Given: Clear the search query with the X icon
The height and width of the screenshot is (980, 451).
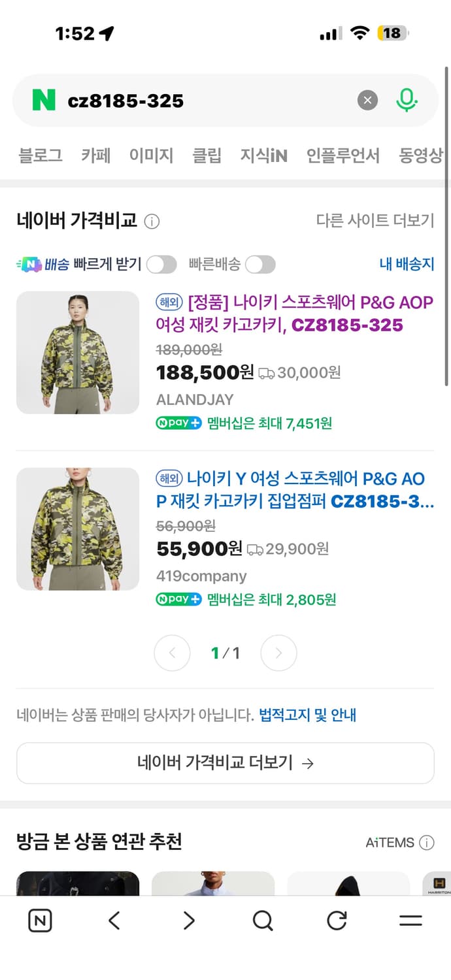Looking at the screenshot, I should [367, 100].
